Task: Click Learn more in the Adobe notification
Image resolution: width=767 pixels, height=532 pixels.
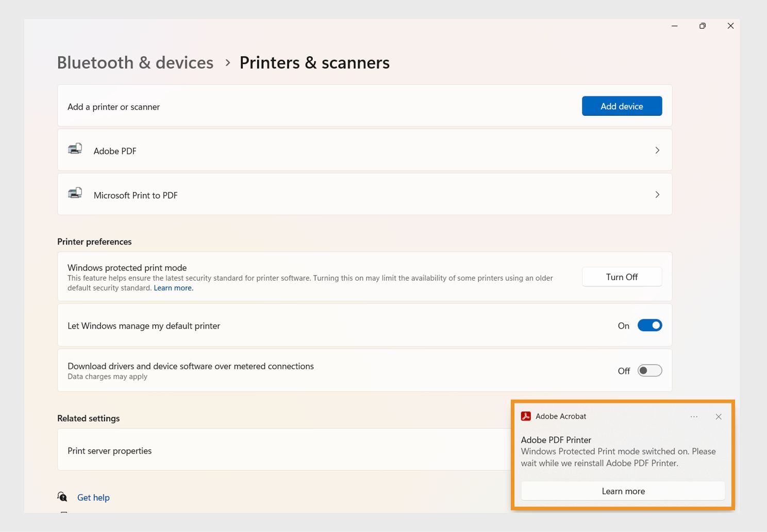Action: (623, 491)
